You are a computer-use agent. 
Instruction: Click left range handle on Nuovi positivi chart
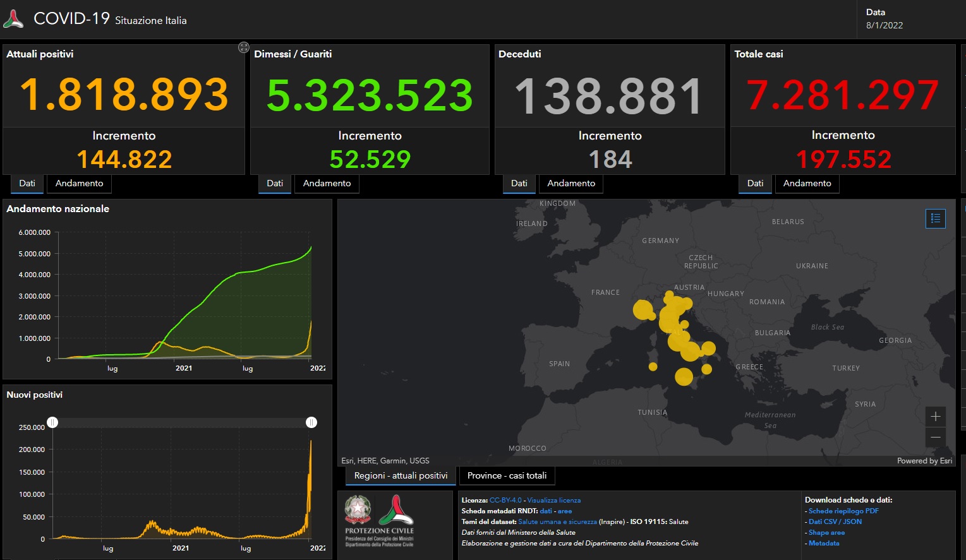(52, 422)
